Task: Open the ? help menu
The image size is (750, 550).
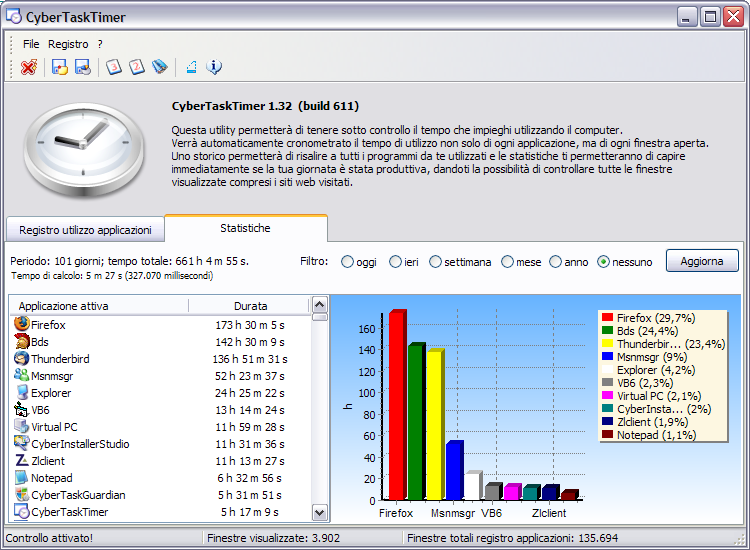Action: point(100,44)
